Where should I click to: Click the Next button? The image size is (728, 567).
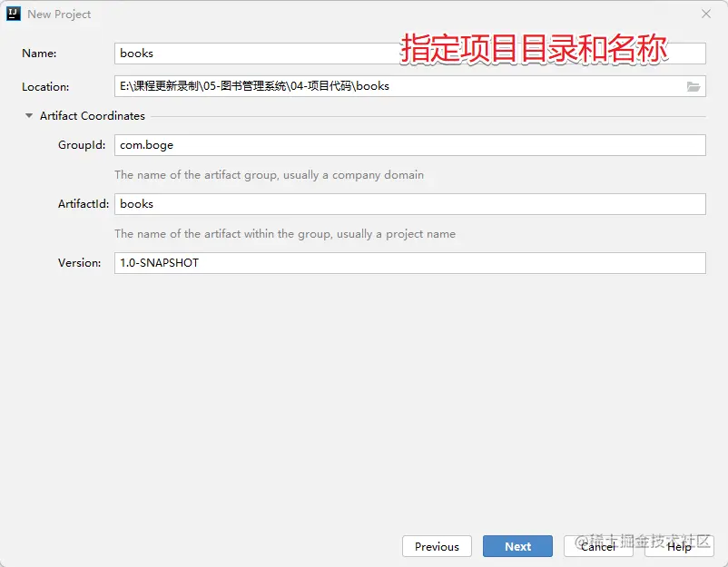517,546
